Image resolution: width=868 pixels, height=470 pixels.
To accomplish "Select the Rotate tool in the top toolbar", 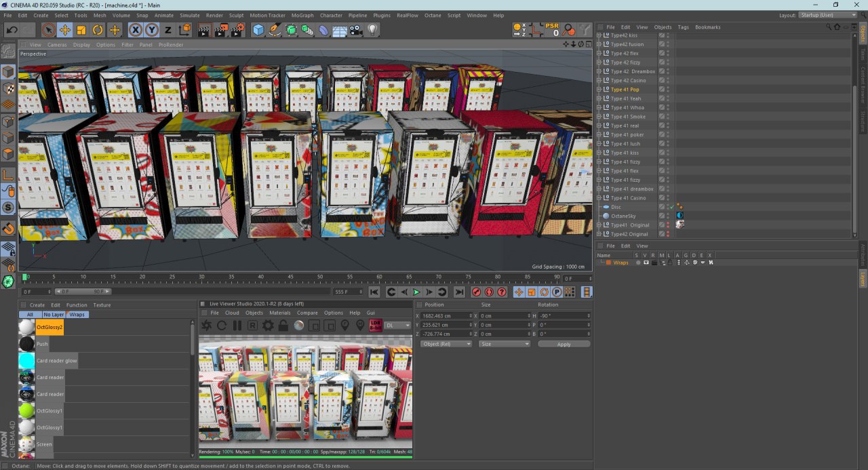I will coord(98,30).
